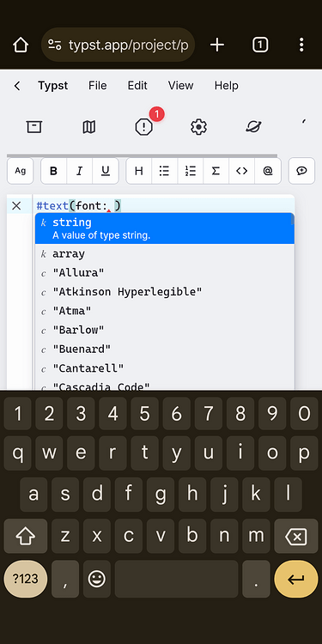Insert raw code with angle brackets button
Screen dimensions: 322x644
[241, 171]
